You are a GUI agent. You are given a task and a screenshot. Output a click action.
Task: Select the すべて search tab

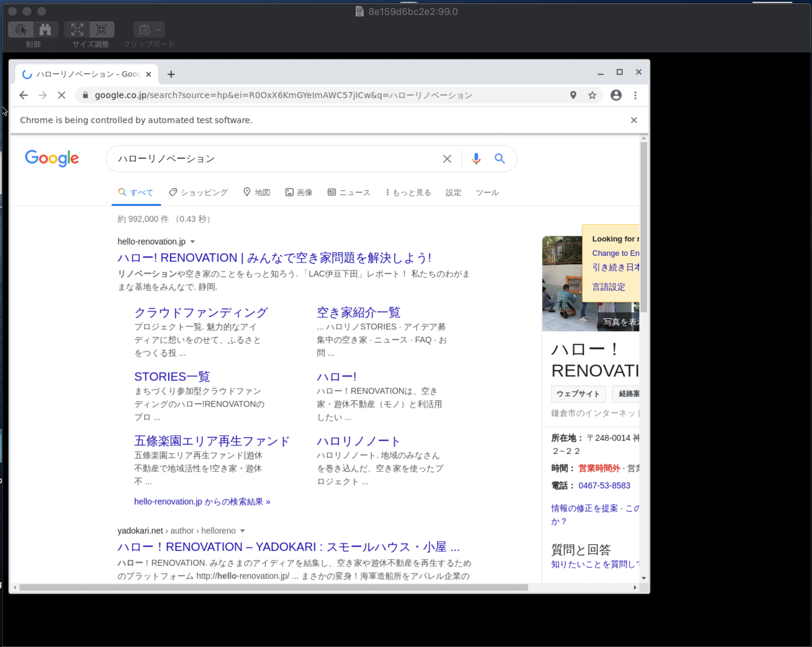(x=136, y=193)
